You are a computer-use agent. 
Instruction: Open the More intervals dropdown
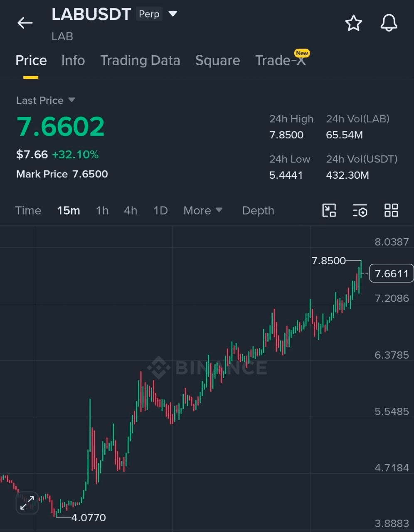203,210
